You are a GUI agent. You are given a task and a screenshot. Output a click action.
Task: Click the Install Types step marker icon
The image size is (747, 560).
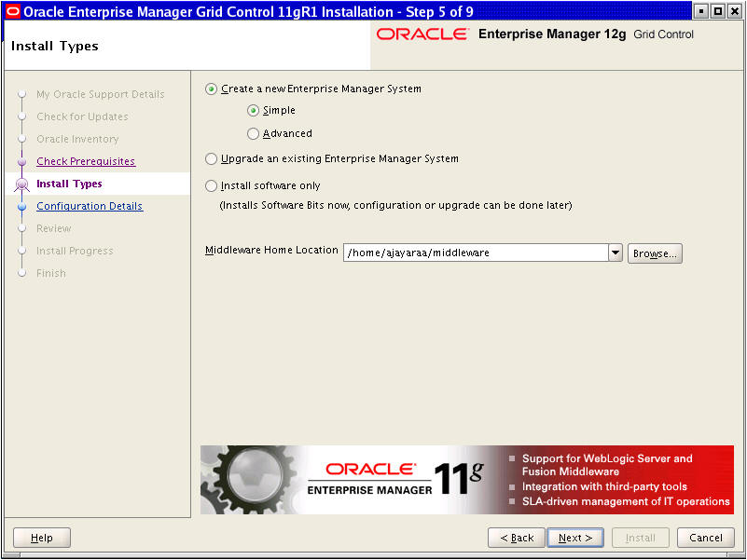(21, 184)
